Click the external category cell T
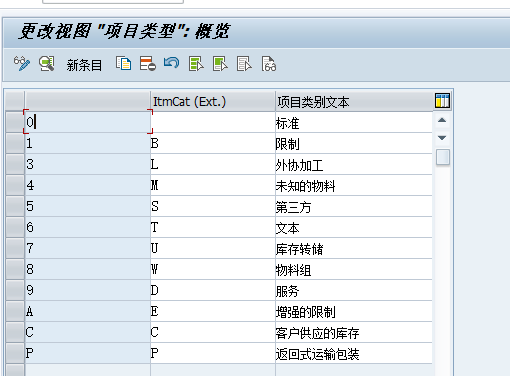510x376 pixels. pos(213,227)
